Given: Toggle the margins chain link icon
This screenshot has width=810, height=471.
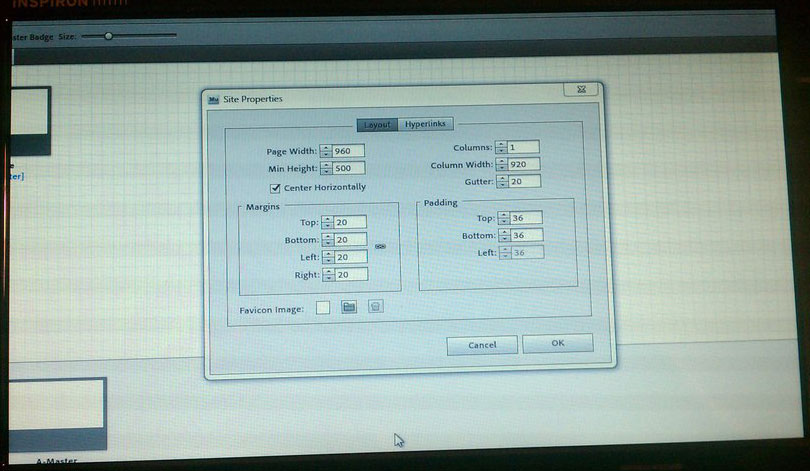Looking at the screenshot, I should pyautogui.click(x=380, y=246).
